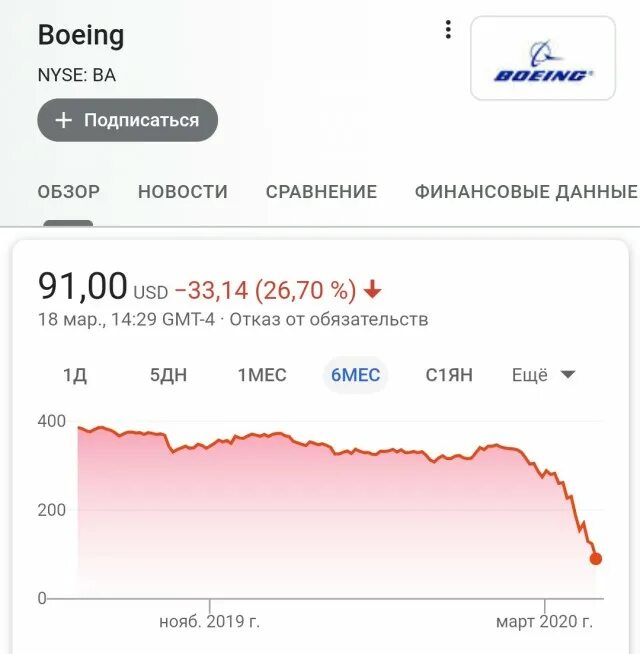Follow Boeing with Подписаться button
640x654 pixels.
(128, 120)
